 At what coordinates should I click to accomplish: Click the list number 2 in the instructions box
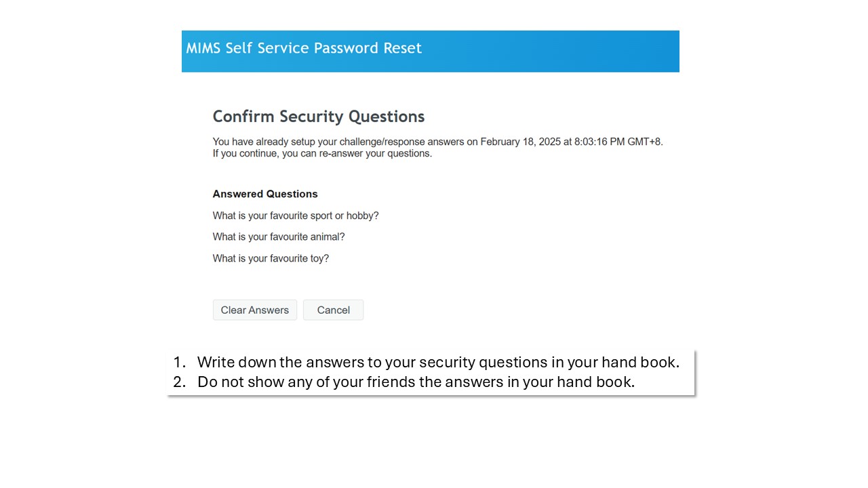pyautogui.click(x=178, y=382)
